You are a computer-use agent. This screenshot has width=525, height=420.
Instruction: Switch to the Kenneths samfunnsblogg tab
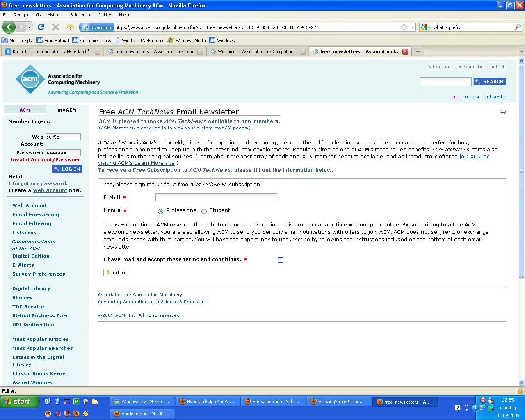coord(52,52)
